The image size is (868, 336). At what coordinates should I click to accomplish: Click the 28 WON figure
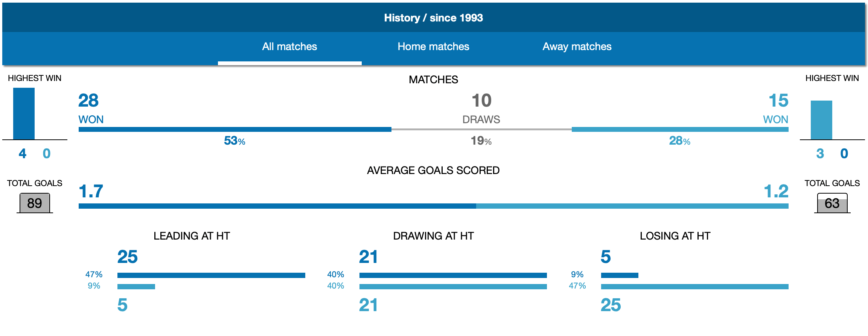pyautogui.click(x=91, y=108)
